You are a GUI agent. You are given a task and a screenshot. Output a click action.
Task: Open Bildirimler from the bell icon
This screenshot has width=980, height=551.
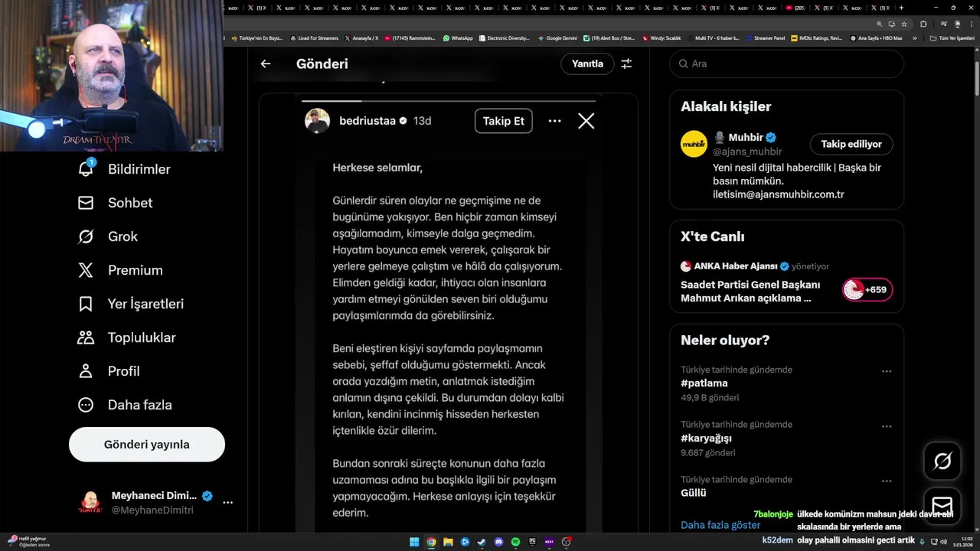click(x=86, y=169)
